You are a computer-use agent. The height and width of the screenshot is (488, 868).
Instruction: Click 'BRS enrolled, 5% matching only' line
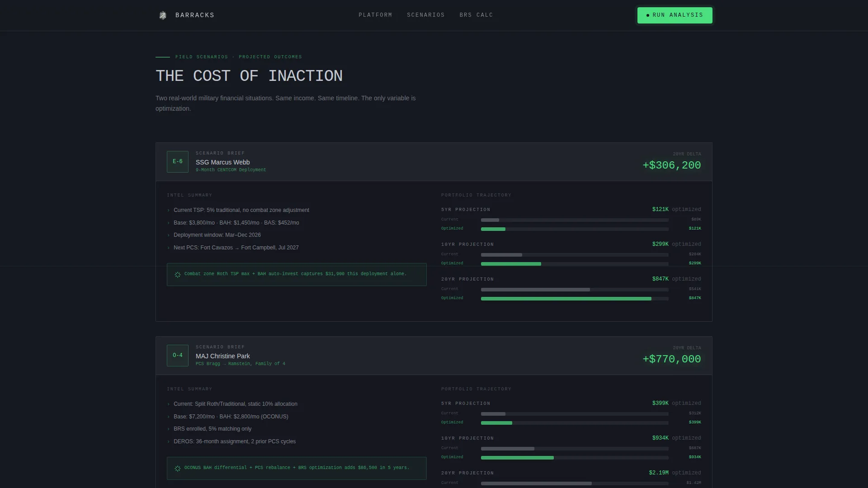[x=212, y=429]
